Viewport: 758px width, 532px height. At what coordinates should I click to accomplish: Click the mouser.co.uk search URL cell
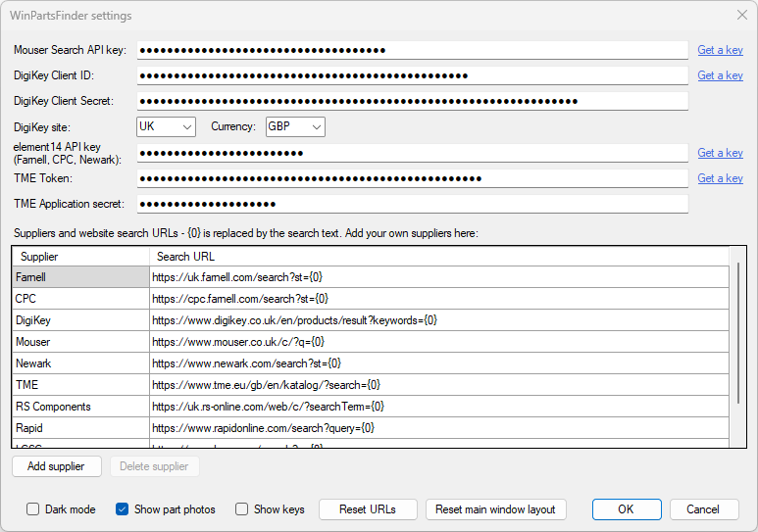pos(439,342)
